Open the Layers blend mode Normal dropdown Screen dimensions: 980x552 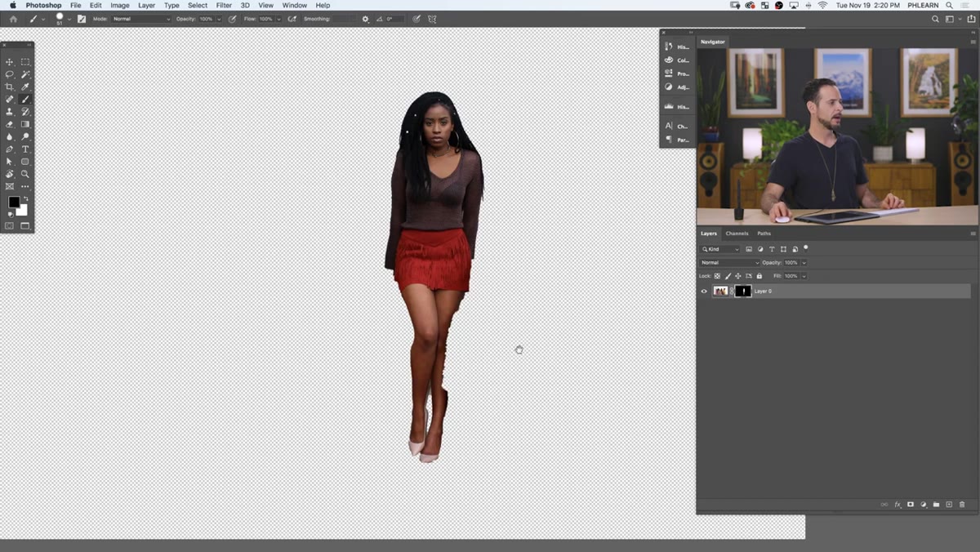[729, 263]
